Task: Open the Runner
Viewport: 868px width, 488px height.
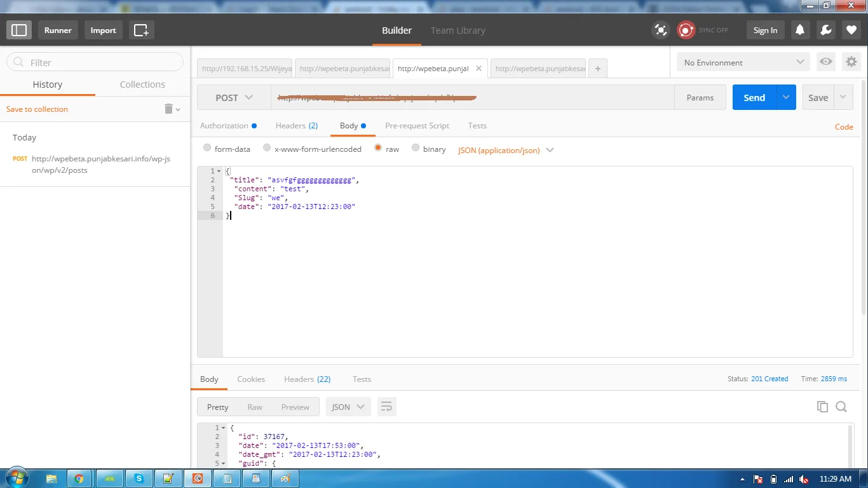Action: [58, 30]
